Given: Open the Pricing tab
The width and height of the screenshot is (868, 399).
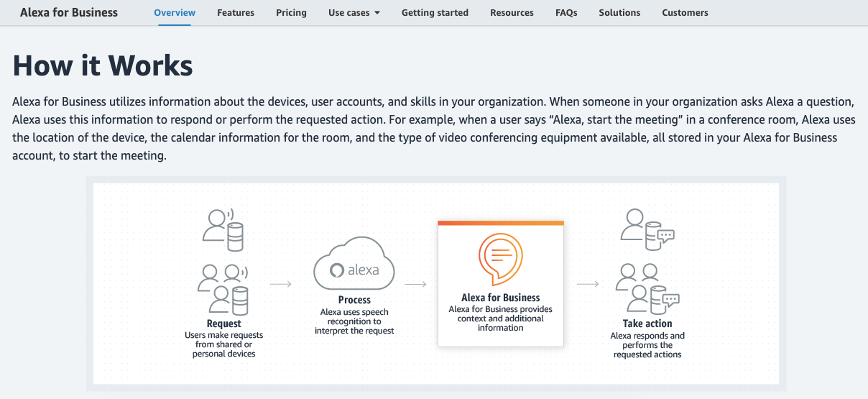Looking at the screenshot, I should tap(291, 12).
